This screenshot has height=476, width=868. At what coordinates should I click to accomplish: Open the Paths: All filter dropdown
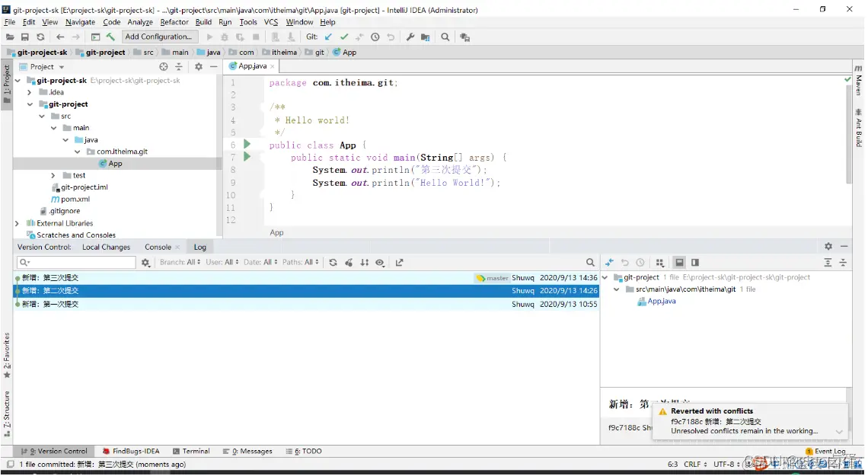(301, 263)
